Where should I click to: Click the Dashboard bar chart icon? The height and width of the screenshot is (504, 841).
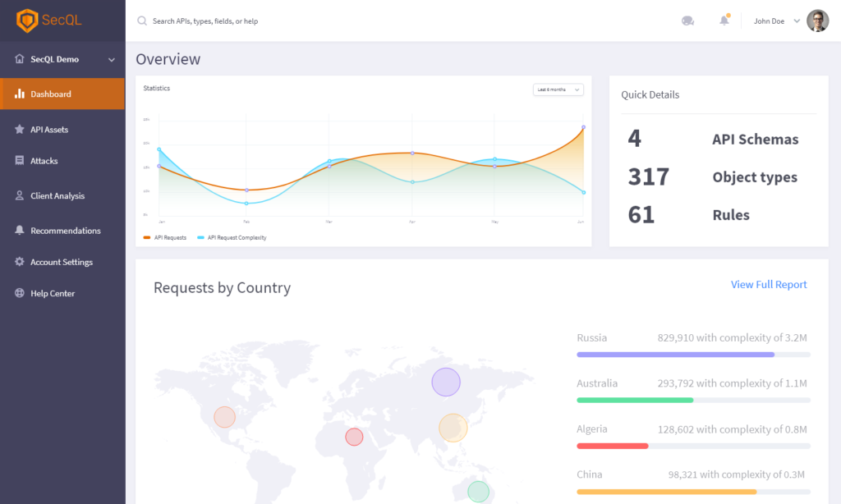point(20,94)
